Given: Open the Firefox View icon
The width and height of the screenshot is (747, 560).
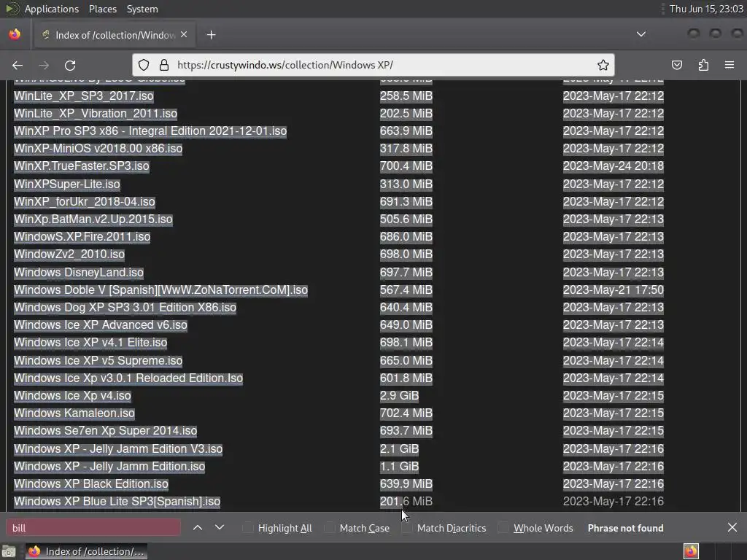Looking at the screenshot, I should point(15,34).
